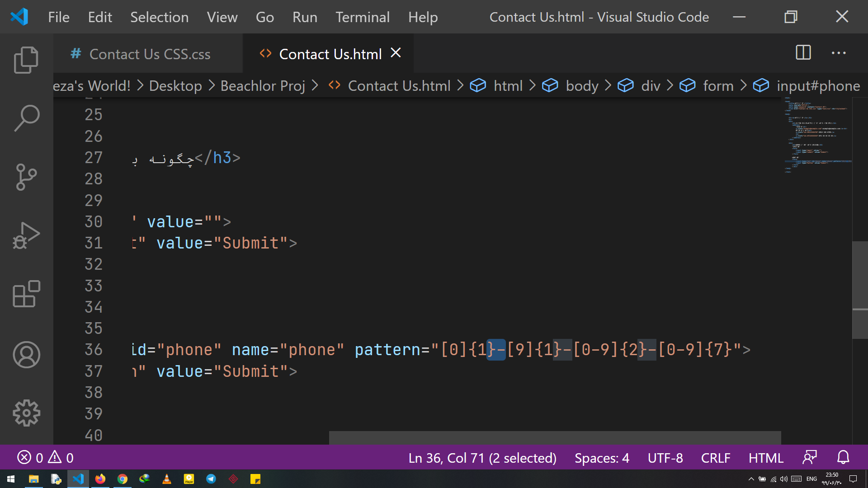868x488 pixels.
Task: Open Firefox from the taskbar
Action: click(x=100, y=479)
